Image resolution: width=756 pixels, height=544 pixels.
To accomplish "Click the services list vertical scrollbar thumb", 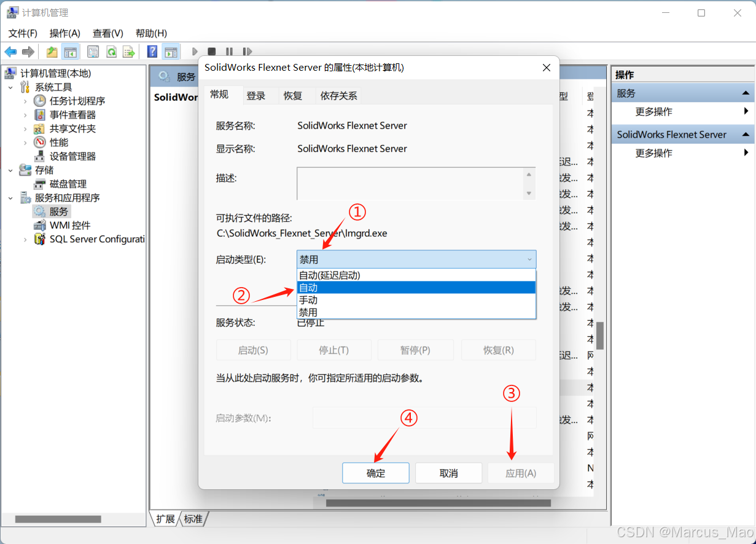I will pos(600,335).
